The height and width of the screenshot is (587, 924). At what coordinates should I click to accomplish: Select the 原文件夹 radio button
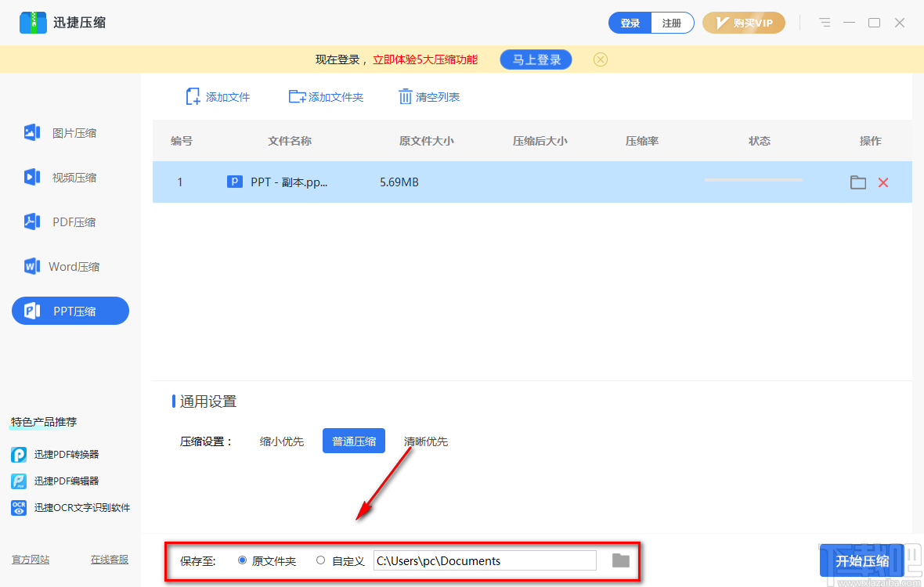(242, 560)
